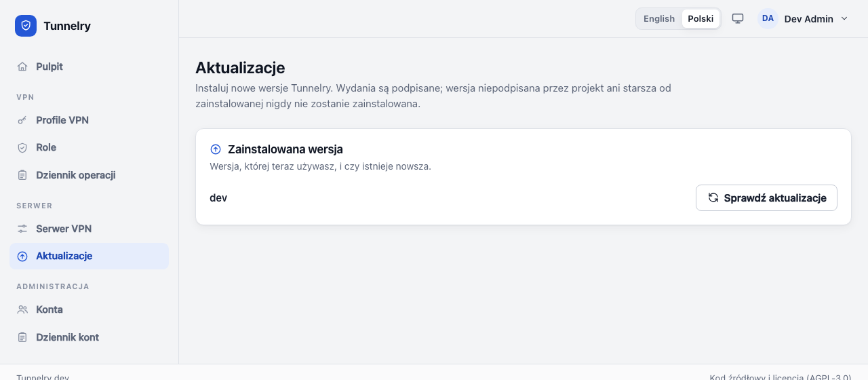Open Serwer VPN settings
868x380 pixels.
click(90, 229)
